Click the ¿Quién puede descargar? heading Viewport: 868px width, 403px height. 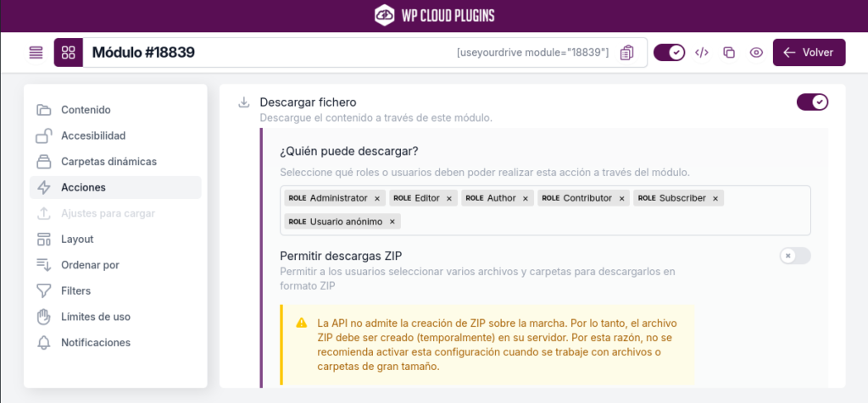[348, 151]
